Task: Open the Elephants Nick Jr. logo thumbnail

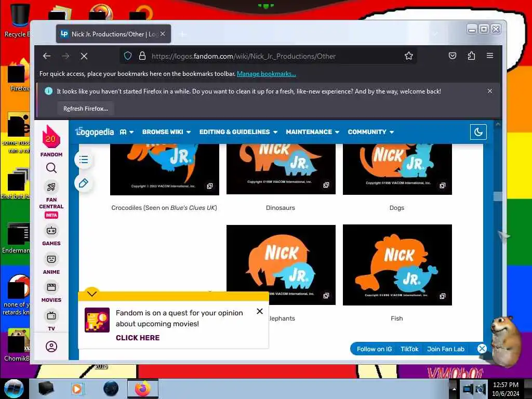Action: (281, 264)
